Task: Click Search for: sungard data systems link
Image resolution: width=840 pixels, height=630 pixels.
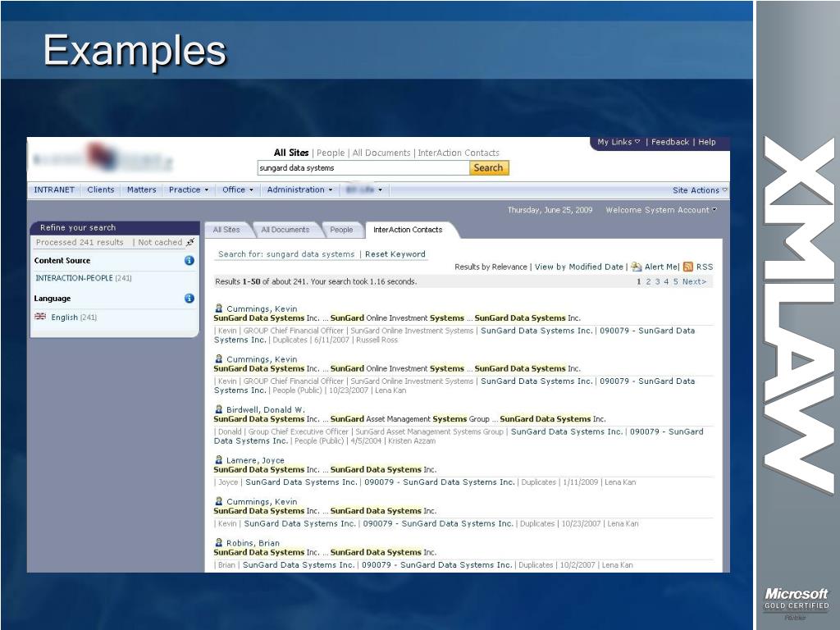Action: 286,254
